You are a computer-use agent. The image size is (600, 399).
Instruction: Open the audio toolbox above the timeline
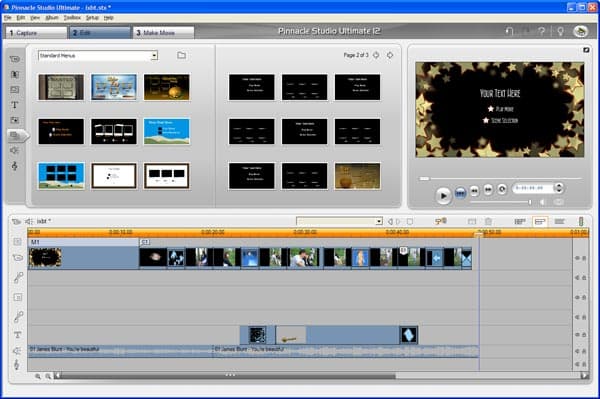coord(29,221)
